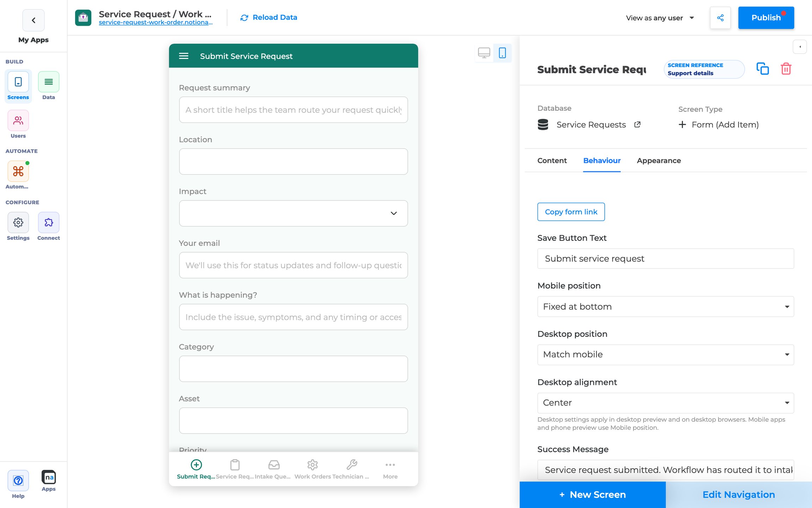Click the Request summary input field
Image resolution: width=812 pixels, height=508 pixels.
[293, 110]
